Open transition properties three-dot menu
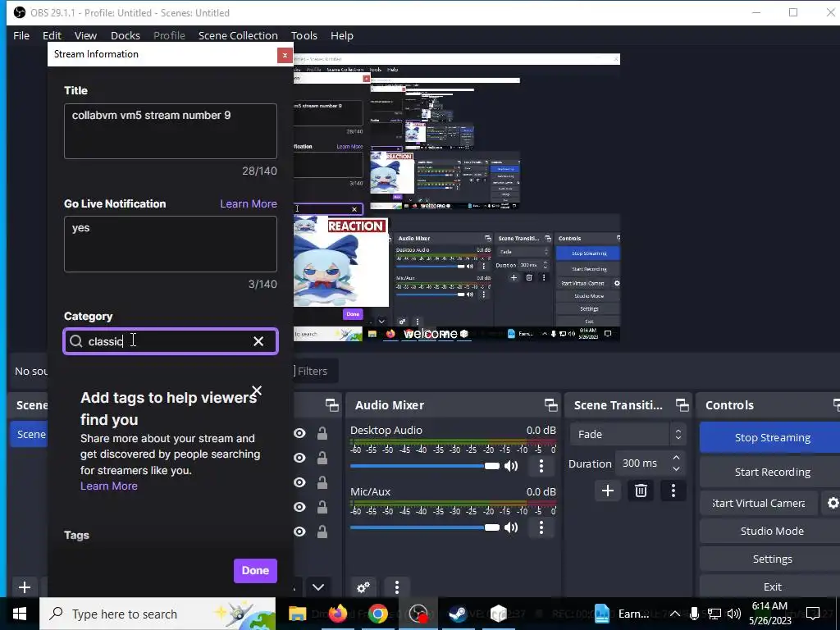The image size is (840, 630). (x=673, y=491)
